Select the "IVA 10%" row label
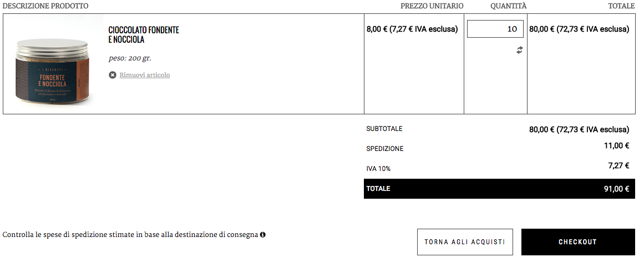The height and width of the screenshot is (262, 644). (x=382, y=169)
